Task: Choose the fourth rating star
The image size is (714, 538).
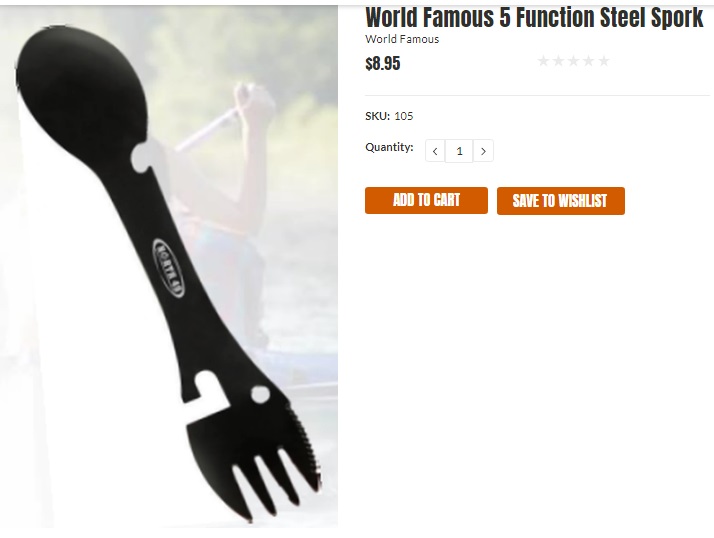Action: coord(588,61)
